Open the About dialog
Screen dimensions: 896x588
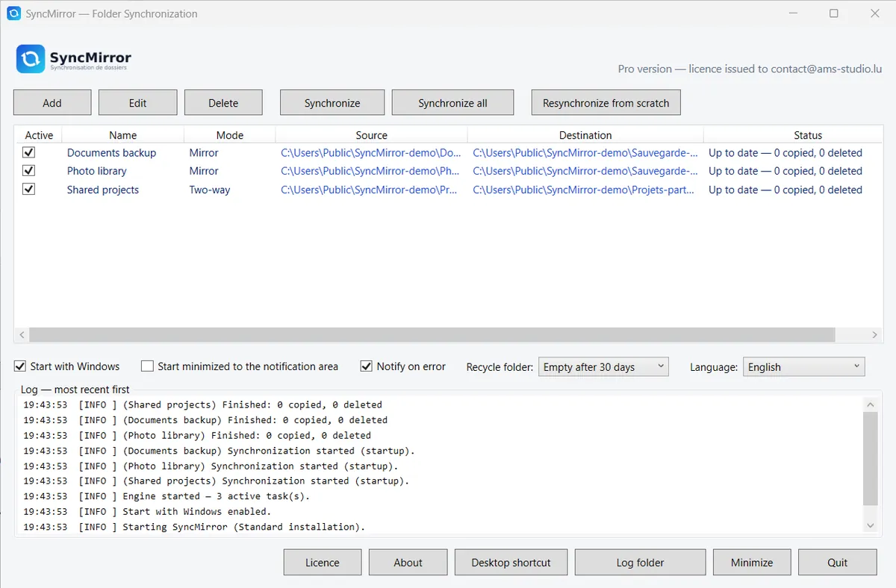(408, 563)
